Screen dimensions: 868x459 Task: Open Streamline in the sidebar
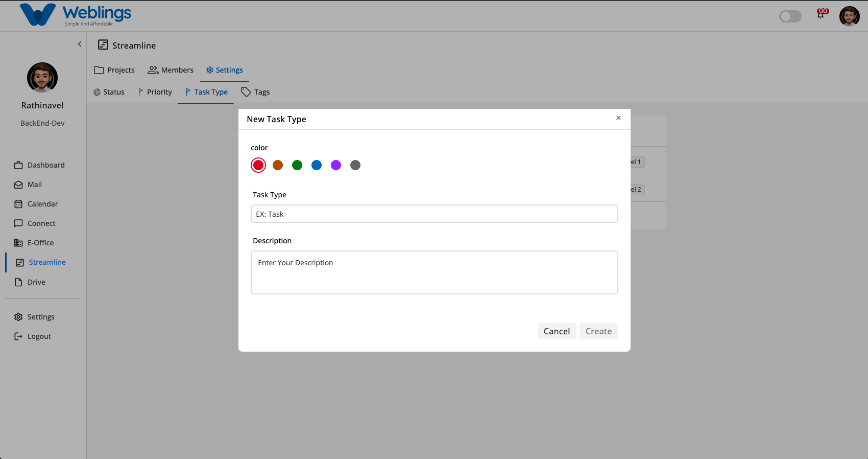click(41, 262)
